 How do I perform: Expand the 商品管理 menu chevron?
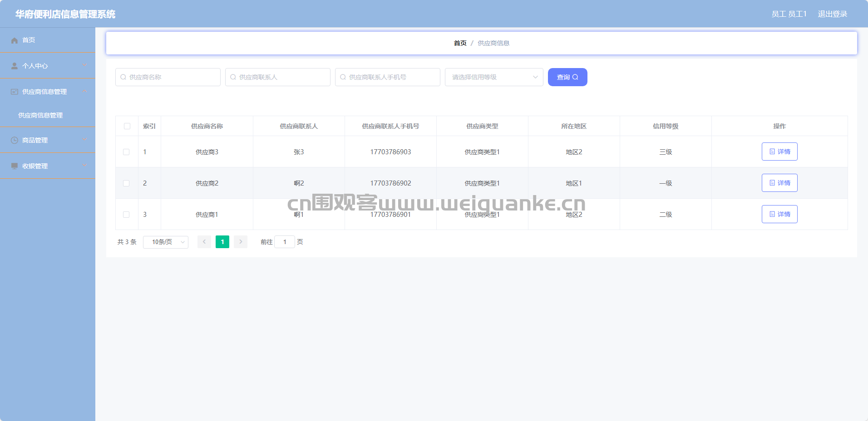point(84,140)
